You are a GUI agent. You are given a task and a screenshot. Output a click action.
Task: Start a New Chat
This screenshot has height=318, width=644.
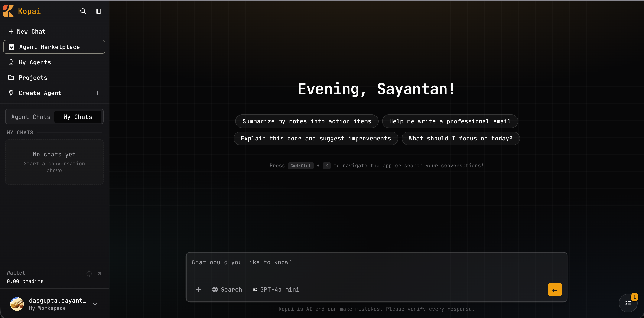[x=54, y=32]
